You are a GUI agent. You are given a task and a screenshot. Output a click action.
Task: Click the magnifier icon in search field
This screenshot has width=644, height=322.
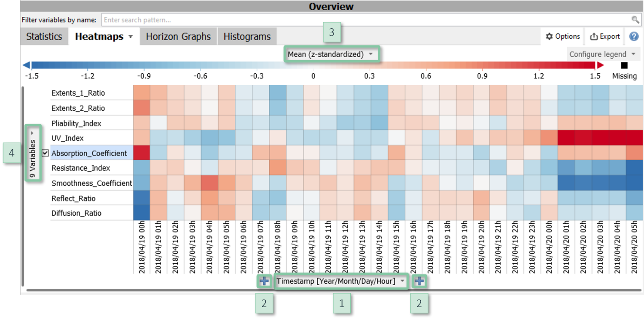635,20
